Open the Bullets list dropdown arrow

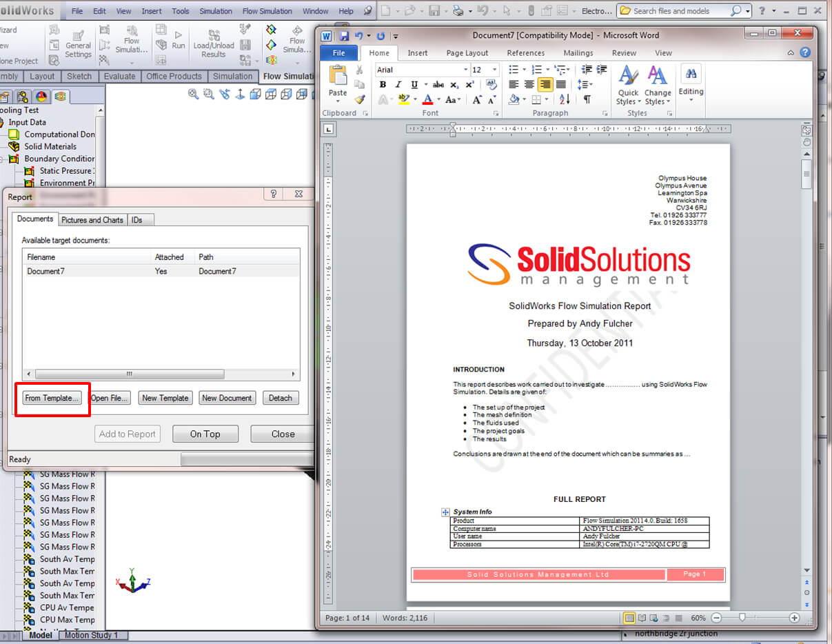tap(525, 70)
